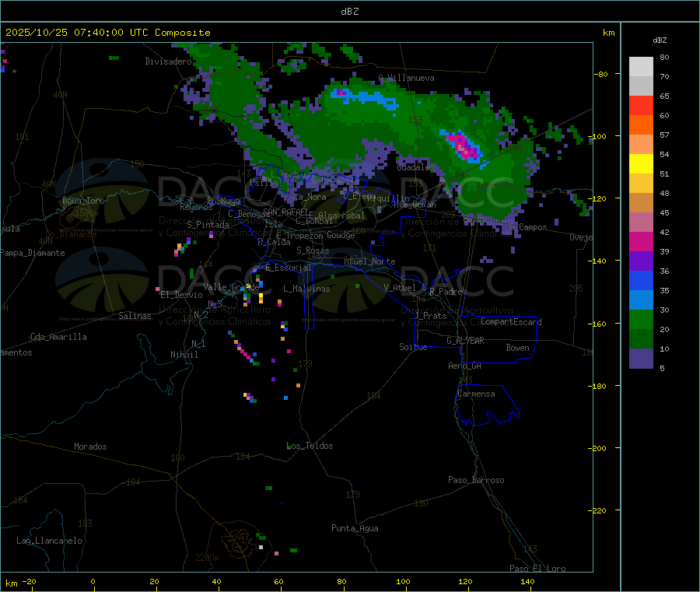Click the Paso_El_Loro label
This screenshot has height=592, width=700.
[537, 569]
